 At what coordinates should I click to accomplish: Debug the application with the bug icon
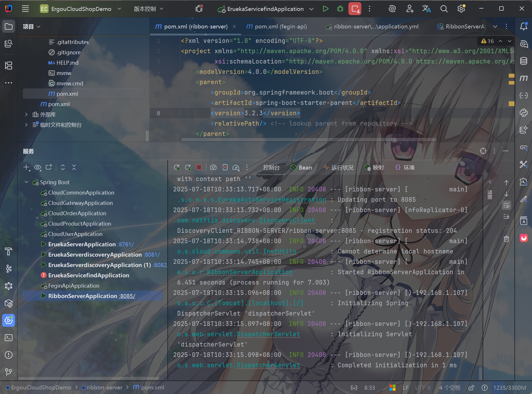click(x=340, y=9)
